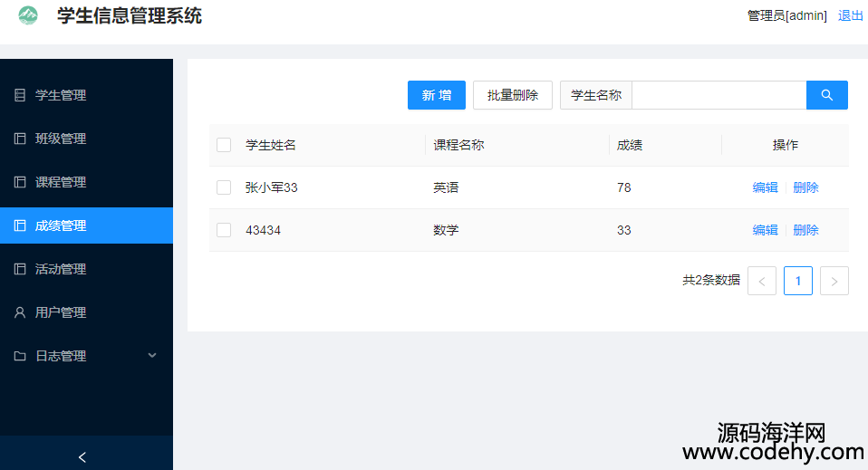Viewport: 868px width, 470px height.
Task: Click the 日志管理 folder icon
Action: pos(20,356)
